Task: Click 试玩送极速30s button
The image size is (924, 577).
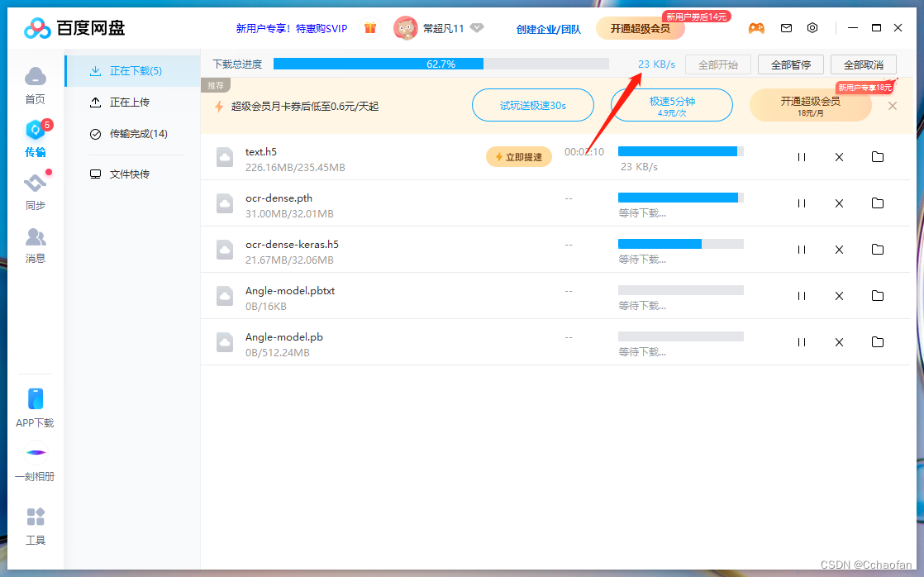Action: [533, 106]
